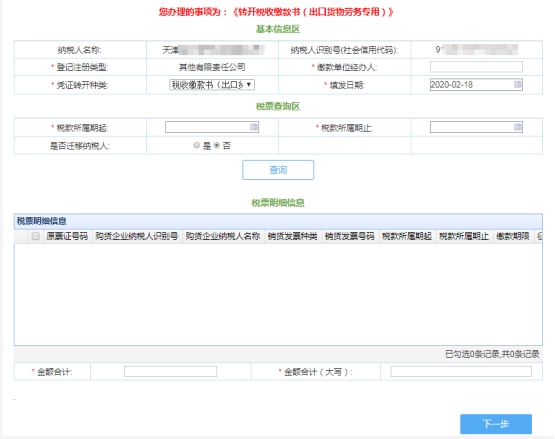Click the 税款所属期止 column header in table
The width and height of the screenshot is (555, 439).
464,236
